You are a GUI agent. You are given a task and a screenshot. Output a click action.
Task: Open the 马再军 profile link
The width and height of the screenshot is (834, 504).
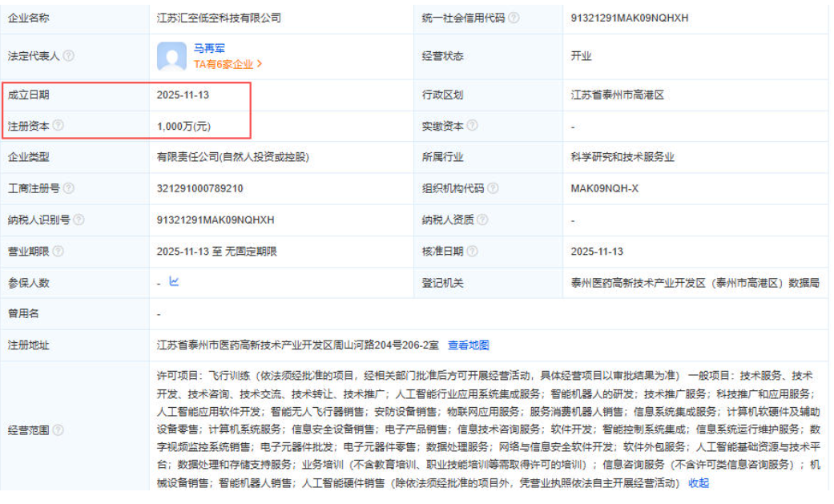coord(209,49)
